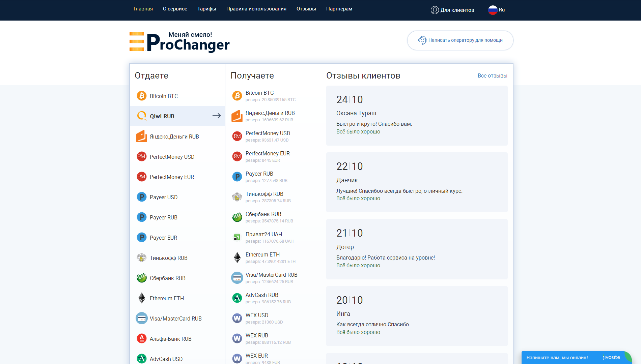The height and width of the screenshot is (364, 641).
Task: Click the Russian flag language icon
Action: 493,10
